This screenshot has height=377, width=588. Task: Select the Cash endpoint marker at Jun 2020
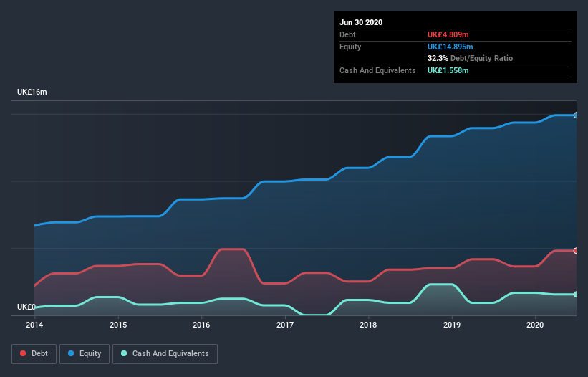(x=576, y=295)
